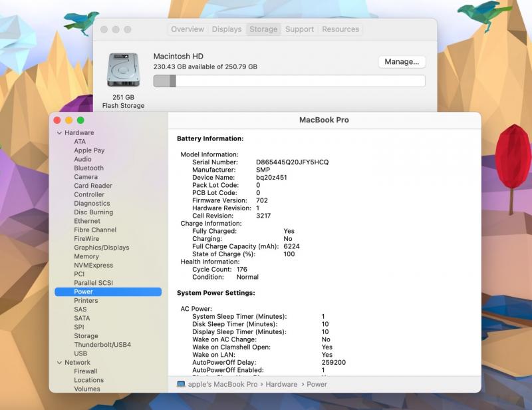Select USB in the sidebar
This screenshot has height=410, width=532.
coord(80,353)
